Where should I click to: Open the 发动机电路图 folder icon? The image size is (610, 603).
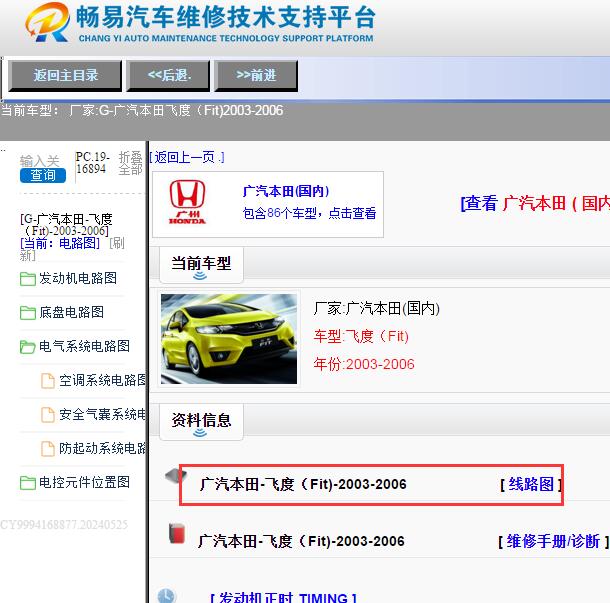28,279
